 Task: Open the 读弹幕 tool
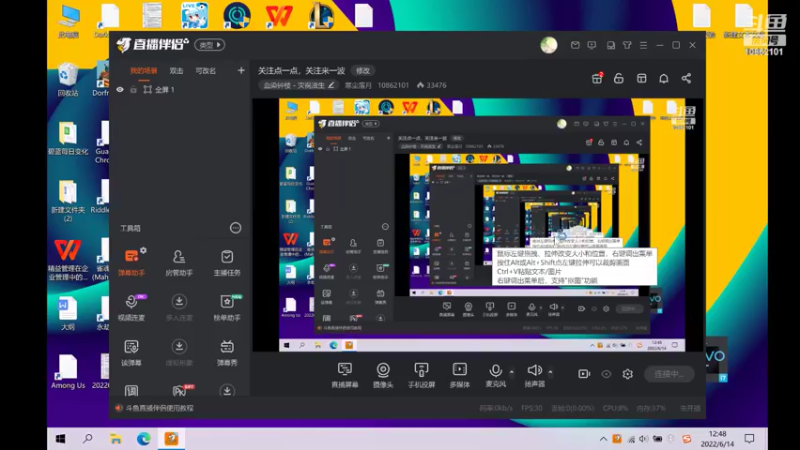click(132, 352)
